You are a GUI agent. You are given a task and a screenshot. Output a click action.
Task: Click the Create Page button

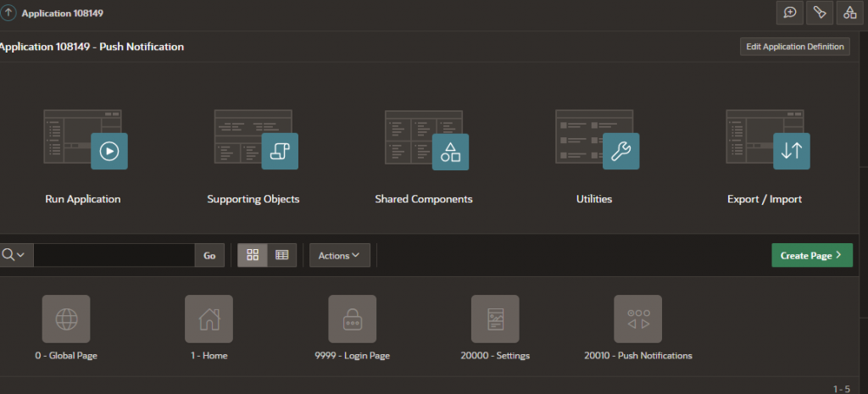(x=811, y=255)
